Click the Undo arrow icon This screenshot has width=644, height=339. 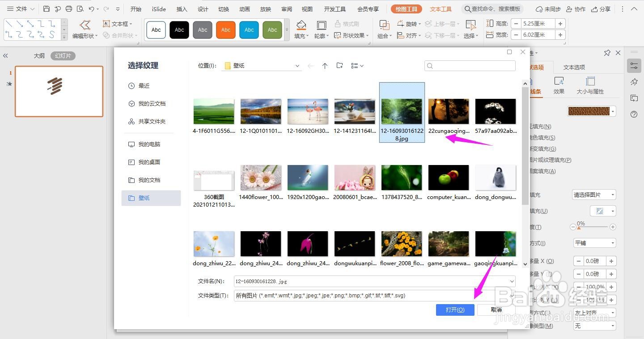pos(92,9)
